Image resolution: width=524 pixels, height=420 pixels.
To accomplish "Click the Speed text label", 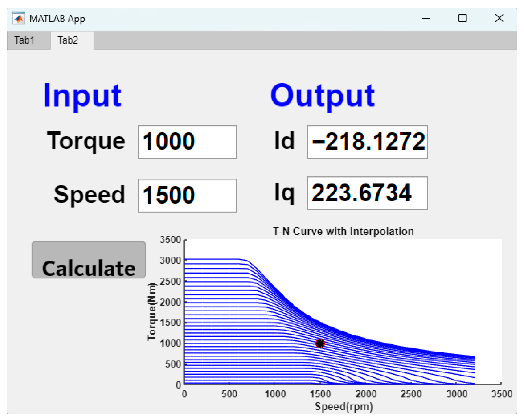I will click(89, 195).
